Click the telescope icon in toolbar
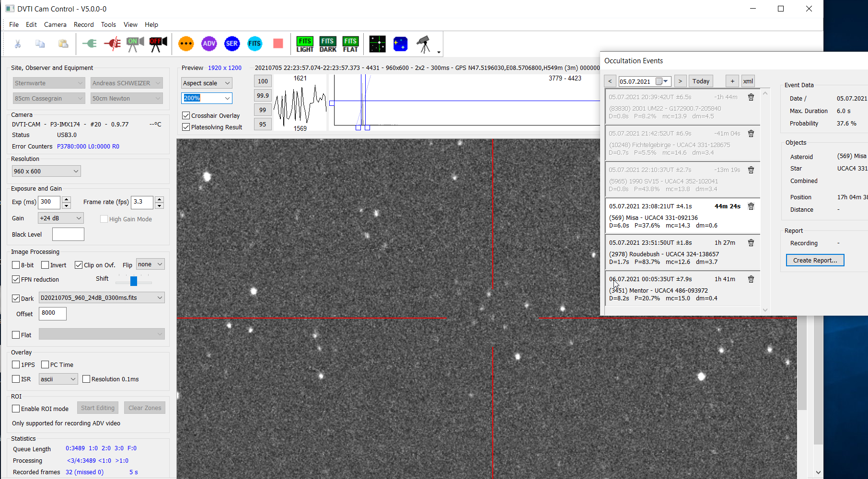 [423, 44]
